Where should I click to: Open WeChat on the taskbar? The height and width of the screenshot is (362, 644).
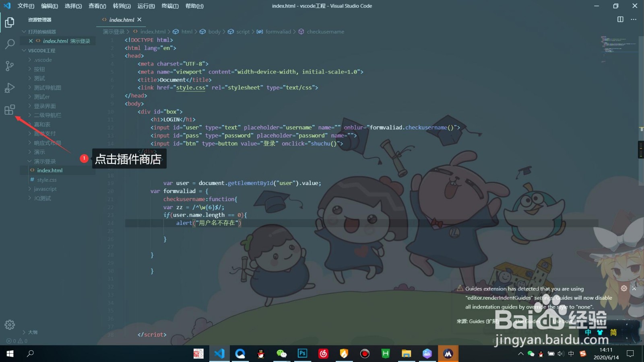point(282,354)
